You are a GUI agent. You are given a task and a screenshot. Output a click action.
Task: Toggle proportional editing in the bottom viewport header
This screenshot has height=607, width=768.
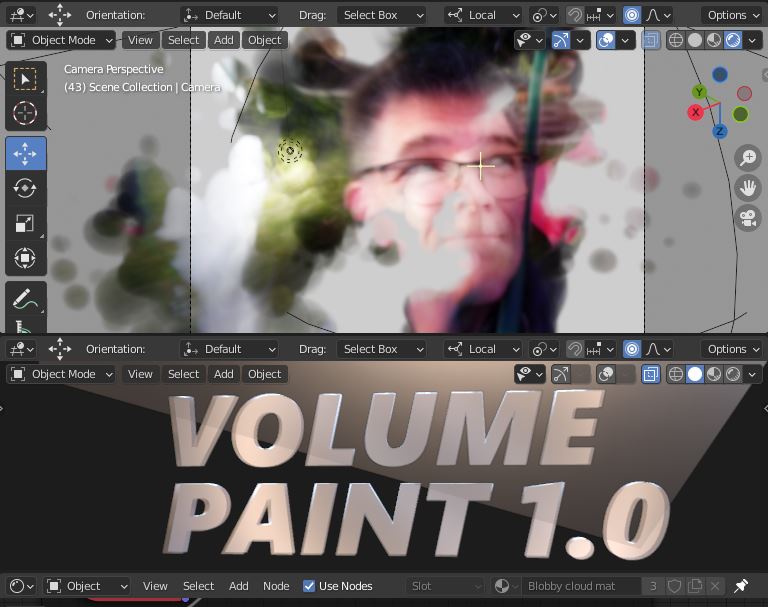pyautogui.click(x=632, y=349)
